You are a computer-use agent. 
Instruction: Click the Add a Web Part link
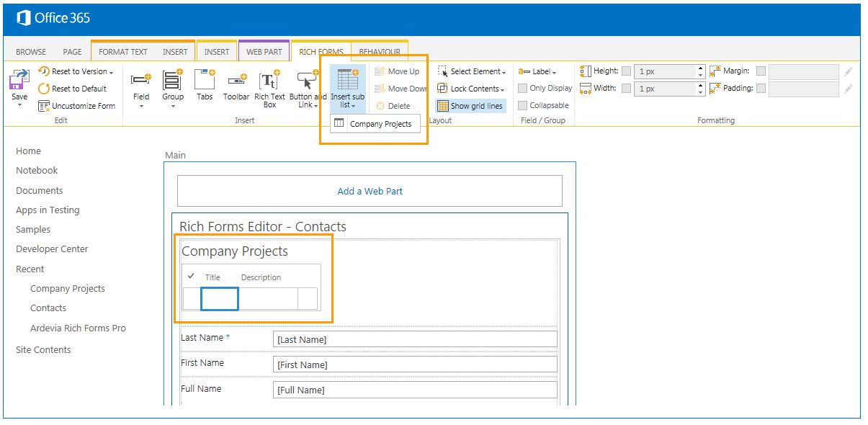[x=370, y=191]
